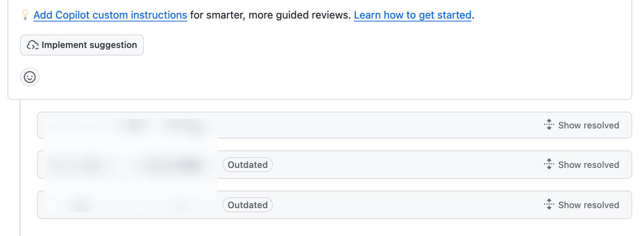Click the lightbulb tip icon

click(x=25, y=16)
